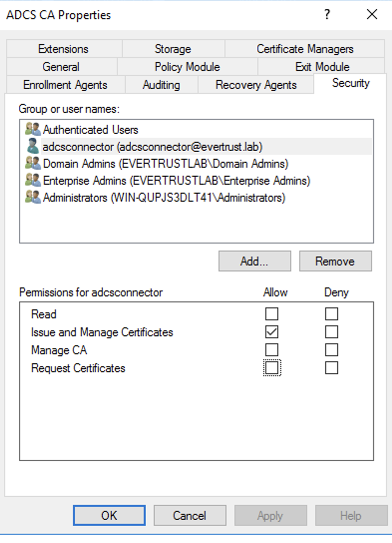Enable Allow for Read permission
The image size is (392, 543).
pos(272,314)
